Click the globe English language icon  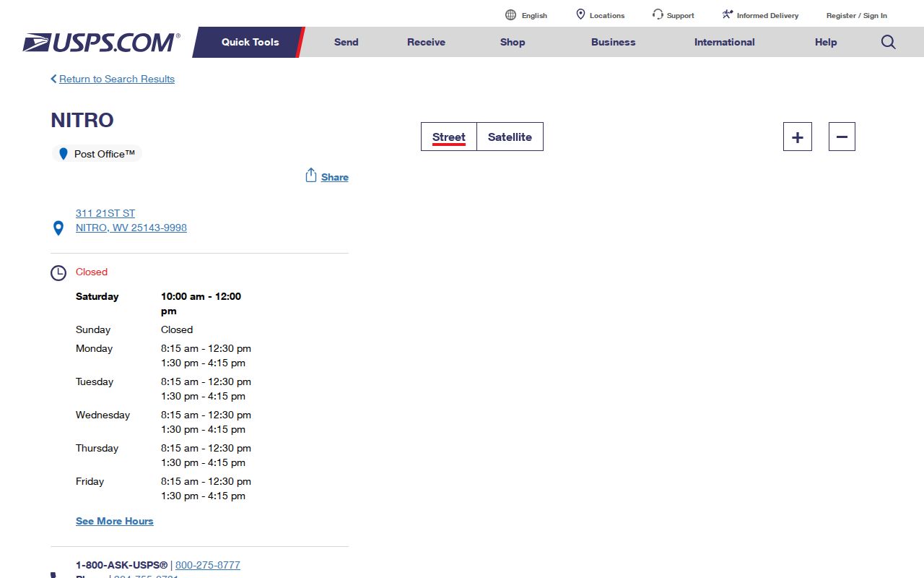511,15
